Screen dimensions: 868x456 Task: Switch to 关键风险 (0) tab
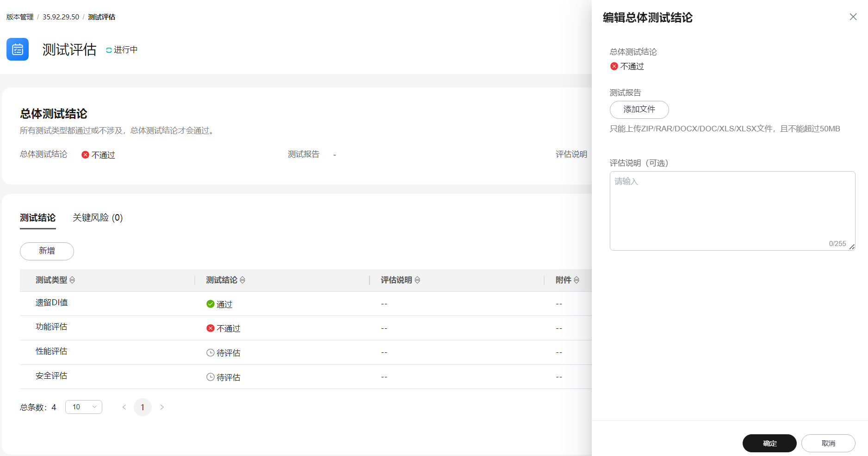(x=98, y=218)
